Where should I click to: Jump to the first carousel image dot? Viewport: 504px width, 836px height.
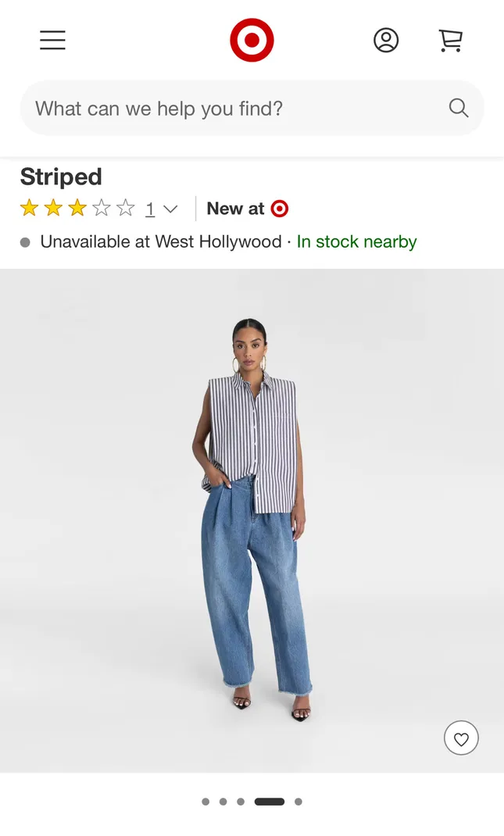(x=206, y=802)
